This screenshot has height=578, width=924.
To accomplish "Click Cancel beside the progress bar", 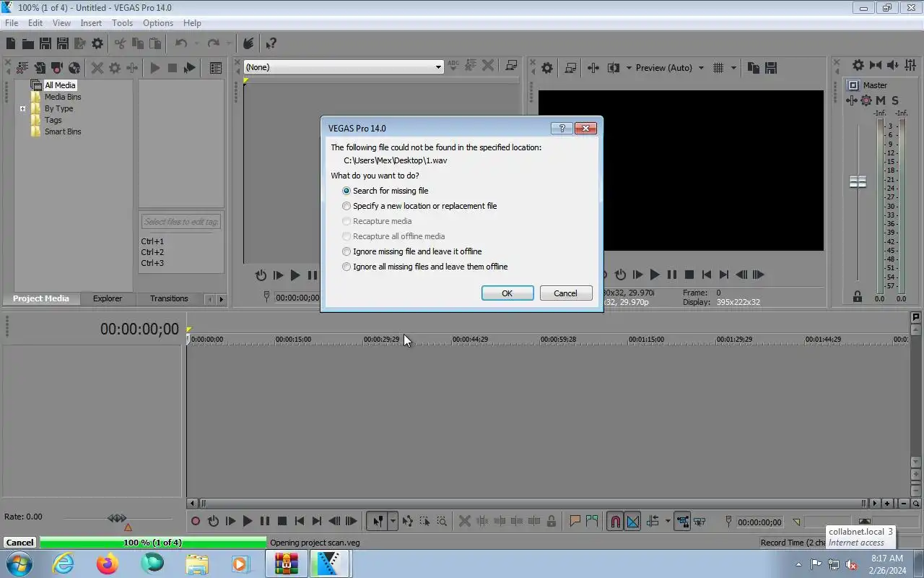I will [19, 543].
